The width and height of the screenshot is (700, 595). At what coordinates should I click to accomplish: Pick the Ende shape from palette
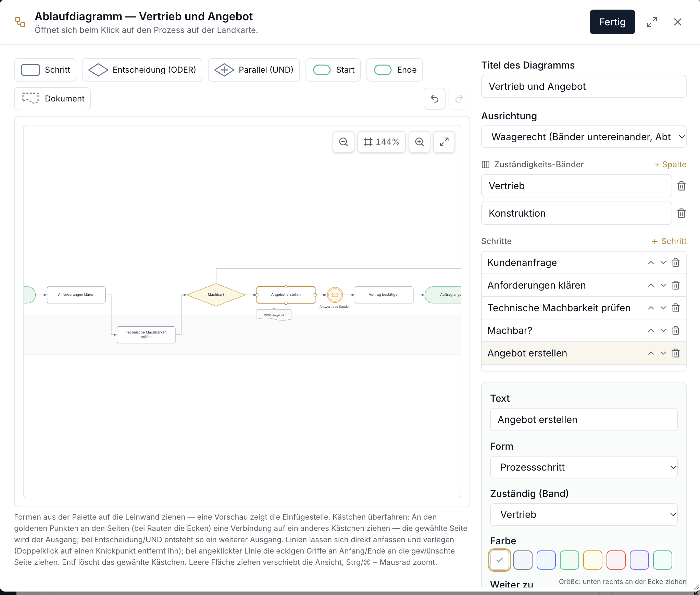tap(395, 70)
